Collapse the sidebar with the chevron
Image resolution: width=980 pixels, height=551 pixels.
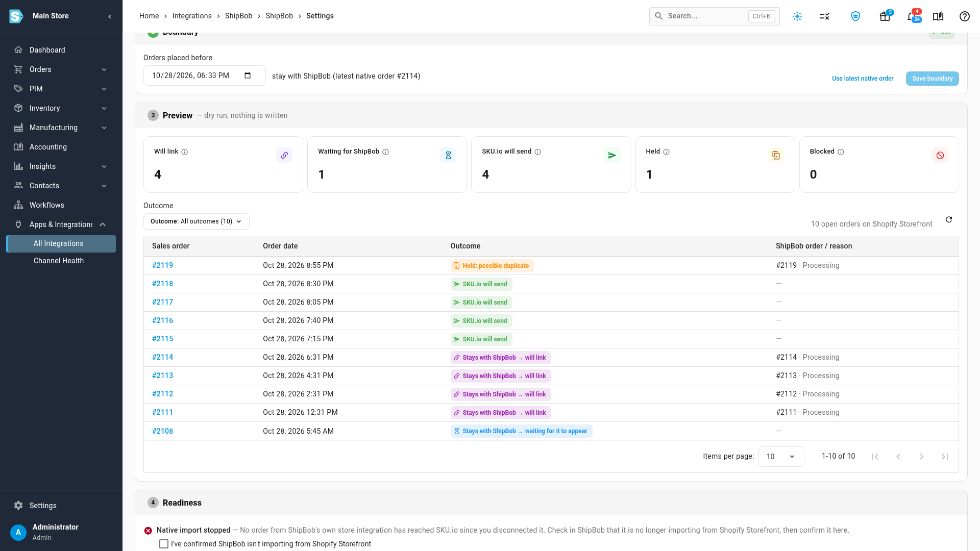(110, 16)
